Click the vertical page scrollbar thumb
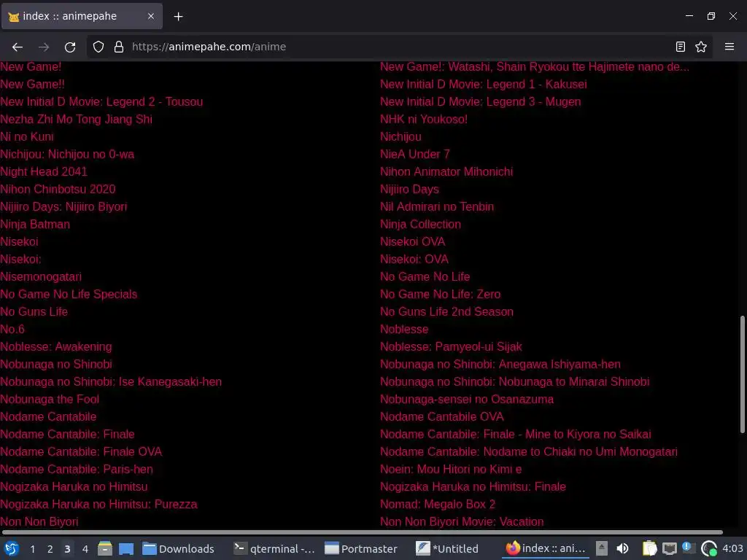Image resolution: width=747 pixels, height=560 pixels. [742, 374]
